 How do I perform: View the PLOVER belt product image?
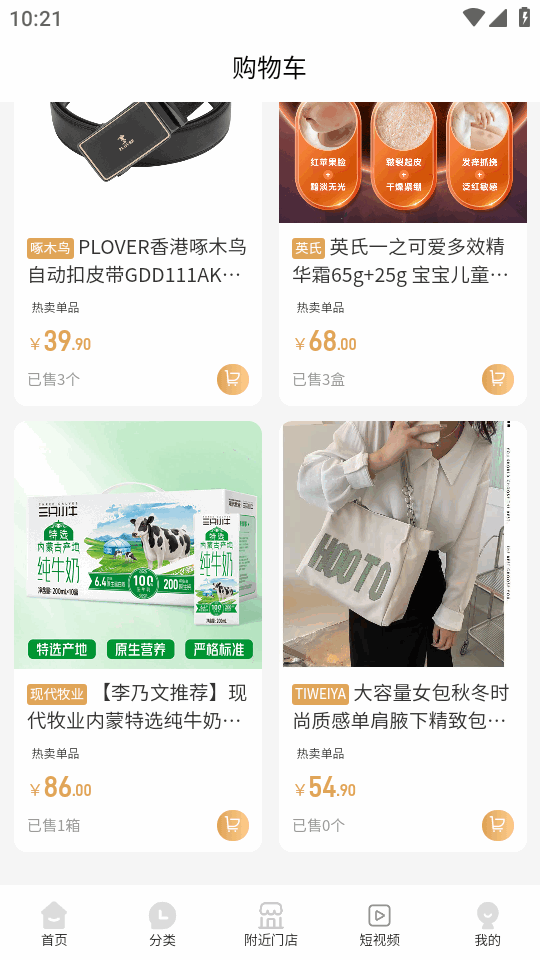pyautogui.click(x=138, y=162)
